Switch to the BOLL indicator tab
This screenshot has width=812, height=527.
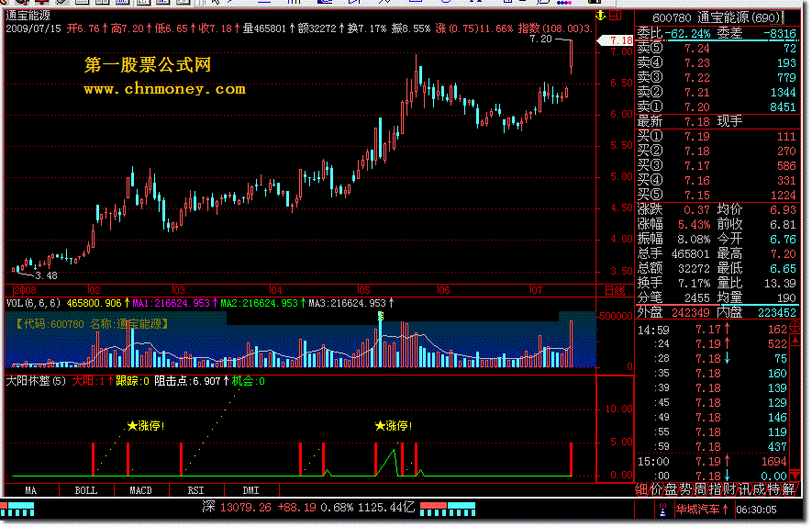pos(86,490)
